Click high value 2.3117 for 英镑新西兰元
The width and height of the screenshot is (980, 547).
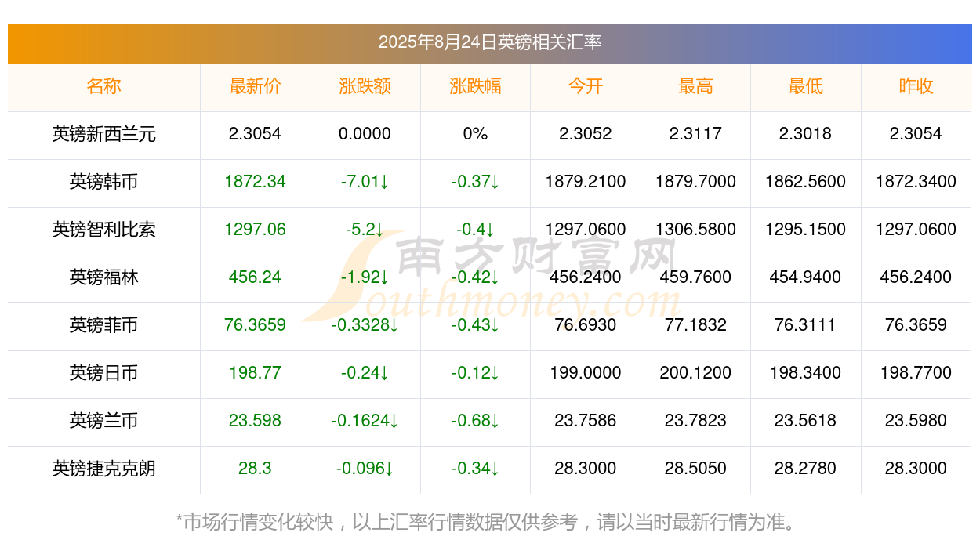click(x=695, y=134)
